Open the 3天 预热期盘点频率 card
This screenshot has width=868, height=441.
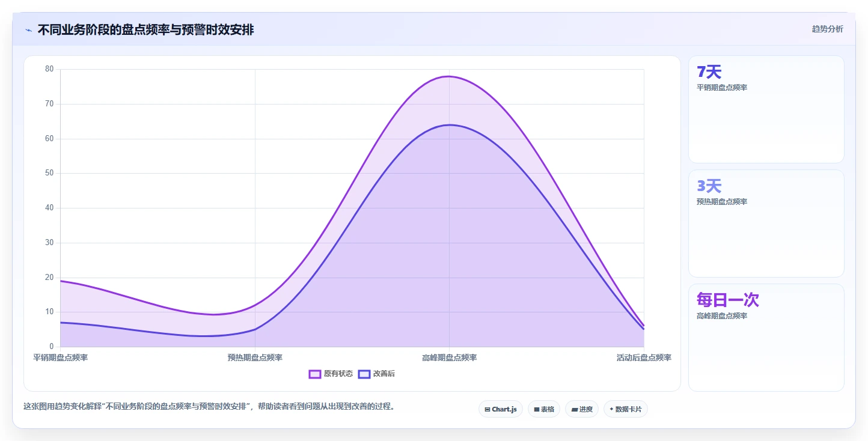pos(766,224)
